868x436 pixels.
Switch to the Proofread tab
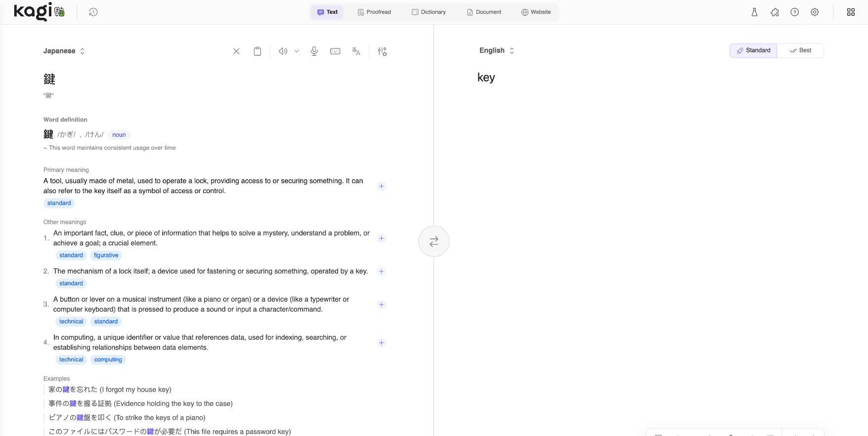pyautogui.click(x=374, y=12)
